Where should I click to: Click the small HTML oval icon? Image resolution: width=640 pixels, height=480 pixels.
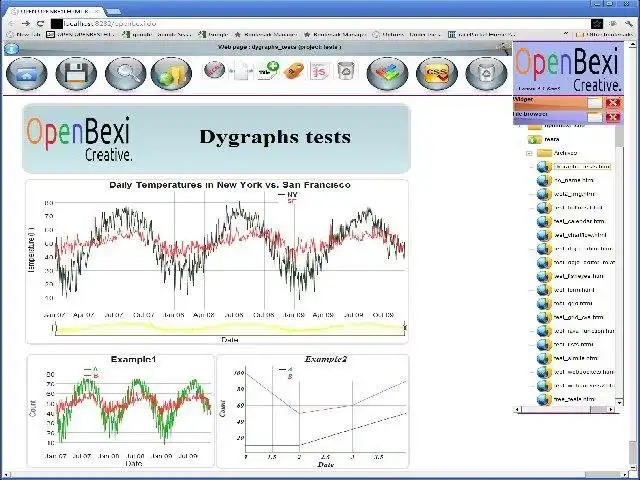214,70
